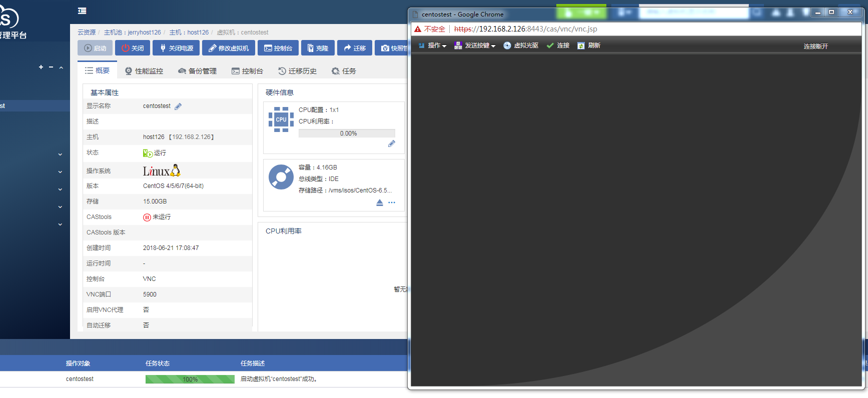Click the 修改虚拟机 button
This screenshot has width=868, height=398.
click(x=229, y=48)
